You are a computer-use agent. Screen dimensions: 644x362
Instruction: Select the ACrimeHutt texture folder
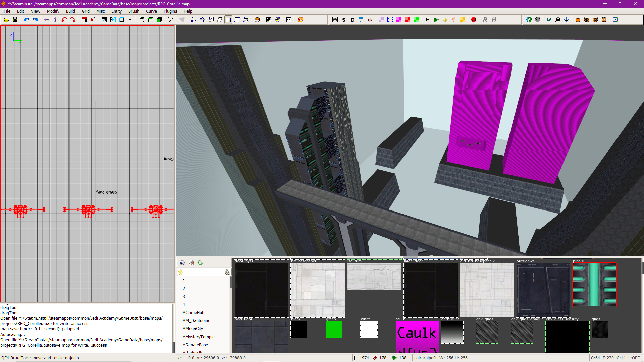point(194,312)
